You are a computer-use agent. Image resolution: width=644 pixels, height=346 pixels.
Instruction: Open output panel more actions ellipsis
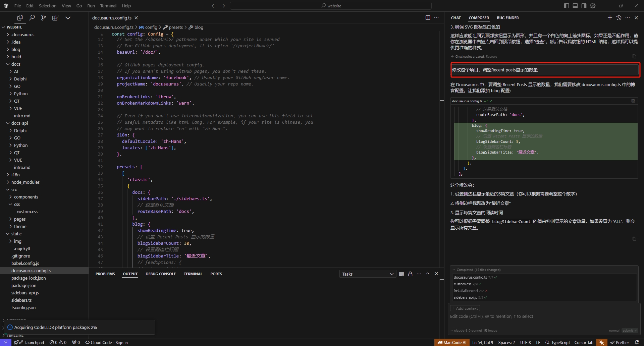pos(419,274)
